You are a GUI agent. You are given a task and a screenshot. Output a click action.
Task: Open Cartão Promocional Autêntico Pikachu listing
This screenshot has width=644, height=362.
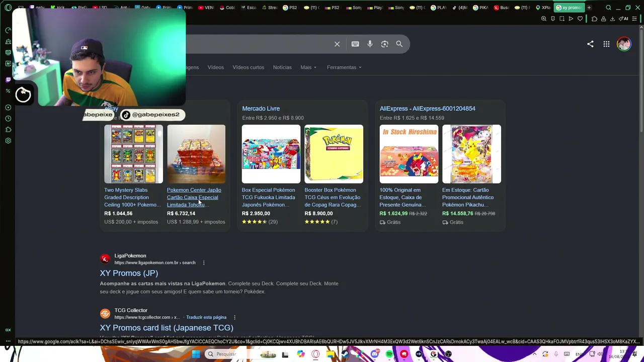coord(468,197)
